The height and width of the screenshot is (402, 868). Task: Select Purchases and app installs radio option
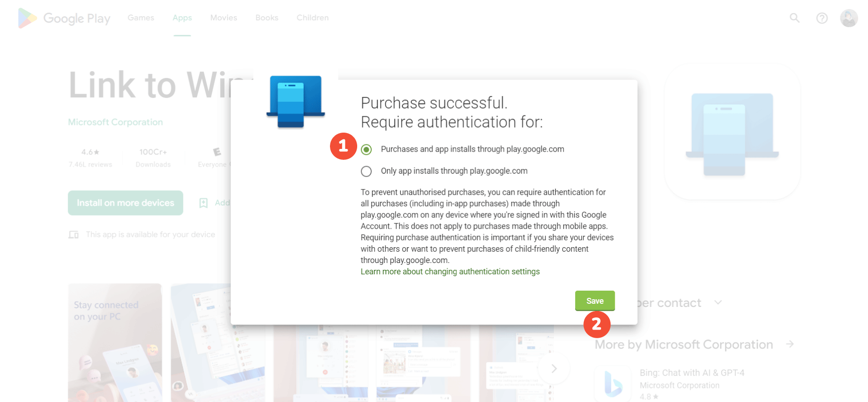click(x=366, y=149)
